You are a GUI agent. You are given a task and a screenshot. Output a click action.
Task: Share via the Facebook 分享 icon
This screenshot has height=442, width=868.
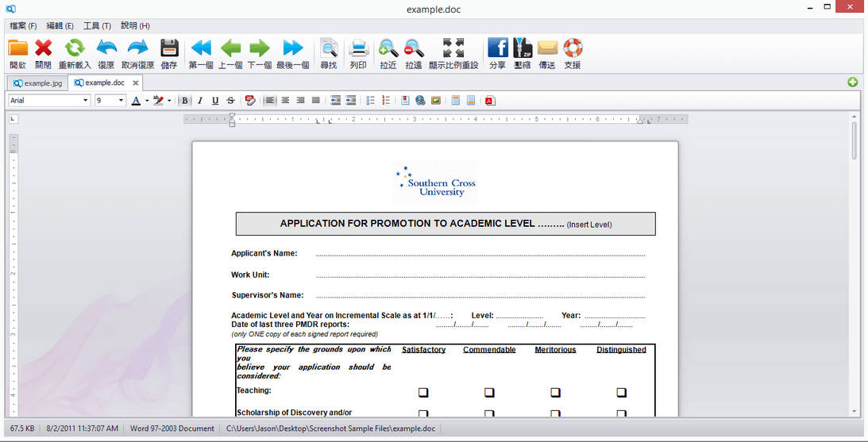point(498,48)
